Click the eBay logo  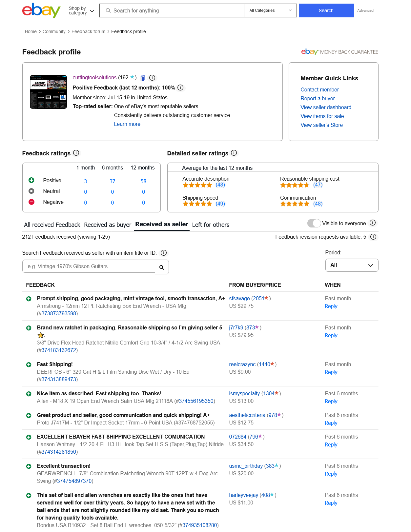click(41, 10)
